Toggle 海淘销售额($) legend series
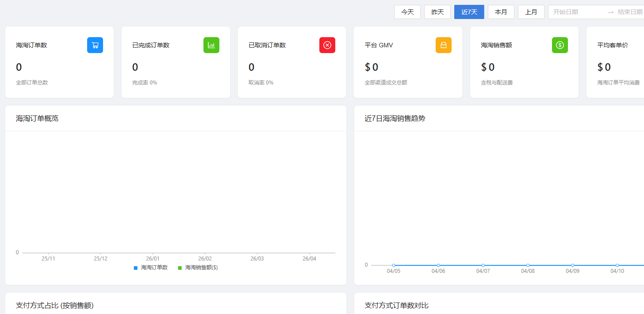644x314 pixels. coord(198,268)
